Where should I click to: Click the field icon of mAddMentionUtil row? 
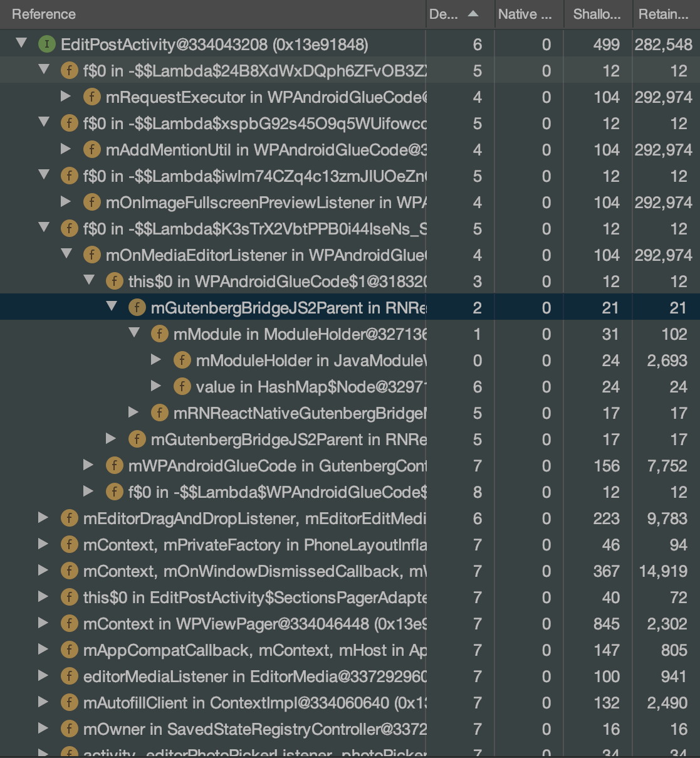tap(91, 149)
